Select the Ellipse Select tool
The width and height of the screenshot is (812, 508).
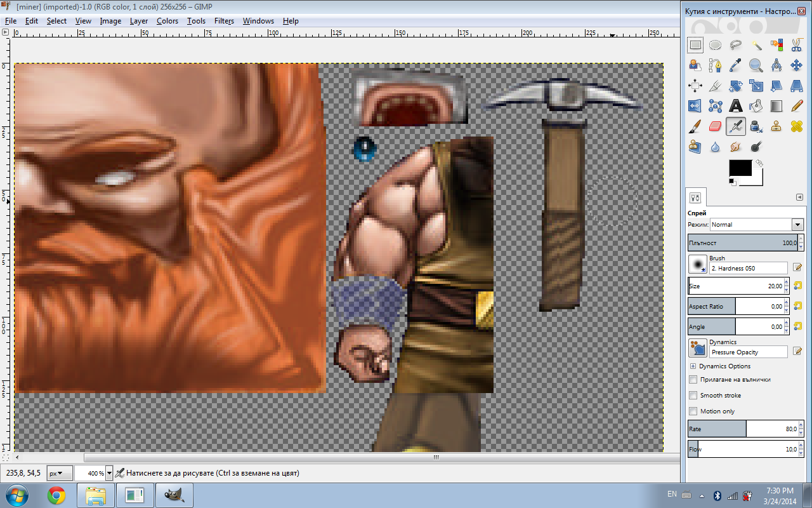[x=716, y=45]
